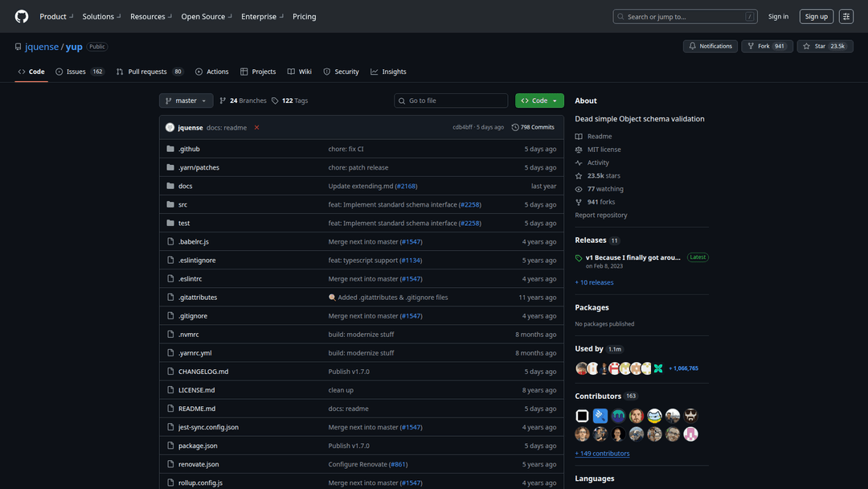Open the 122 Tags page
The width and height of the screenshot is (868, 489).
[x=289, y=101]
